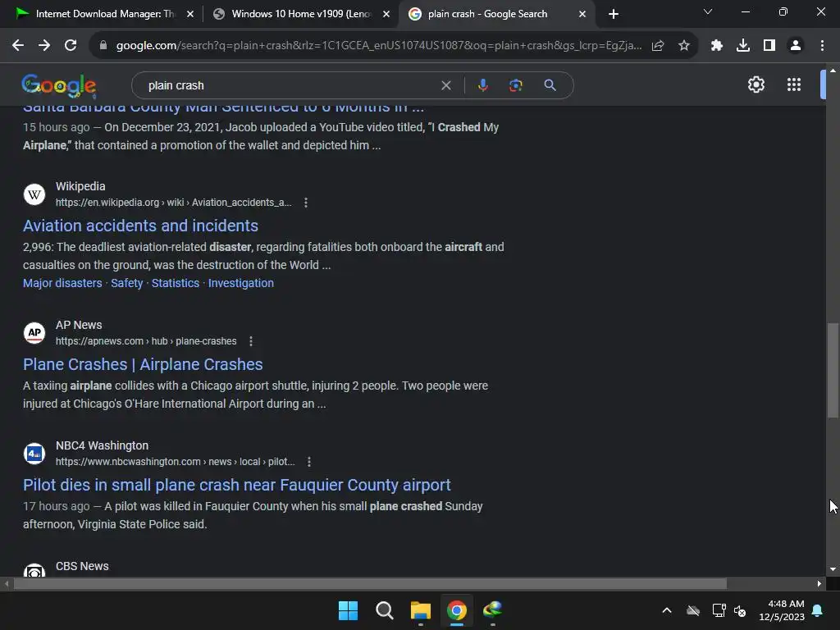Close the Internet Download Manager tab
Screen dimensions: 840x630
click(190, 14)
